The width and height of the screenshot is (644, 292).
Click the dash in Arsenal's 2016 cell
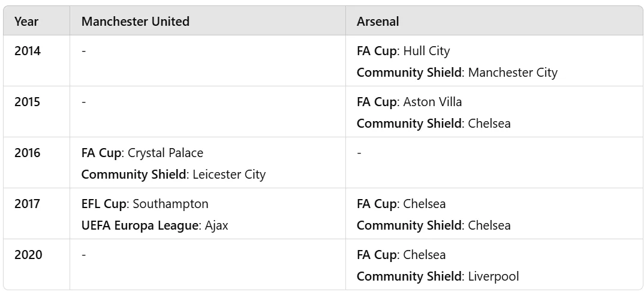359,153
